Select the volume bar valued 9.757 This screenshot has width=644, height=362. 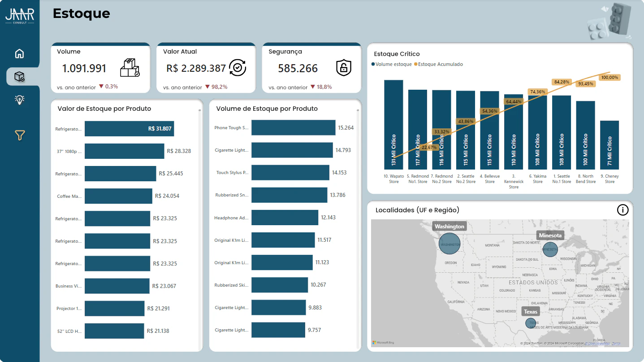coord(278,330)
